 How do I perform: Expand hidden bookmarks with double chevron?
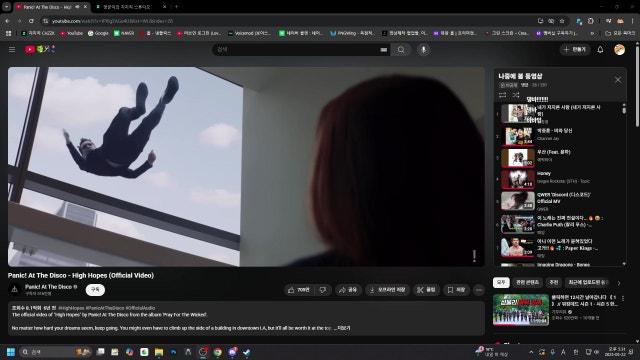[592, 33]
